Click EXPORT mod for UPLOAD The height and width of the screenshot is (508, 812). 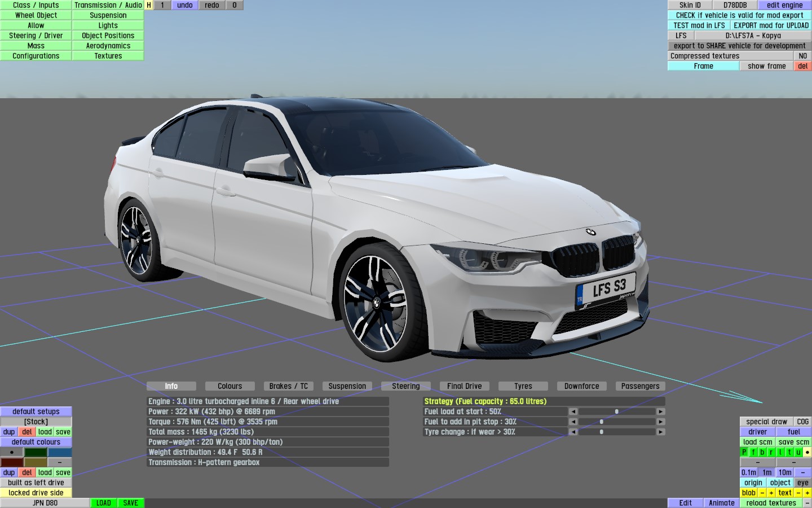pos(771,25)
